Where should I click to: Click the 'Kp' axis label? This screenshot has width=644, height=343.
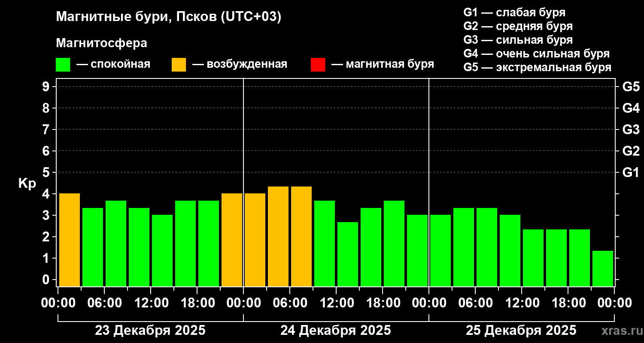pos(27,184)
